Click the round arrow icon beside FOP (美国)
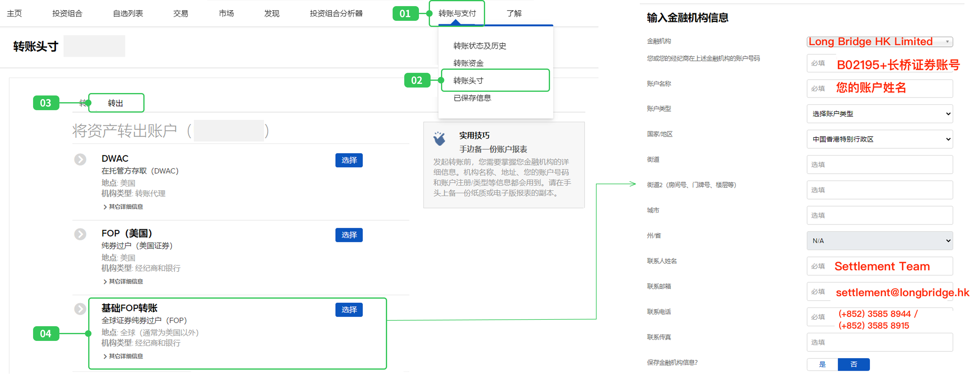980x377 pixels. click(x=80, y=234)
